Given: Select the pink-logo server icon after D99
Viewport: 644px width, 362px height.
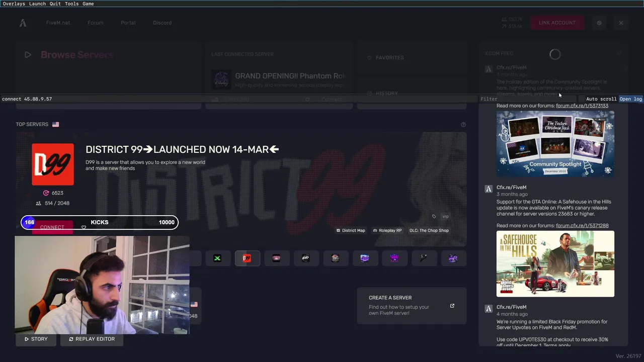Looking at the screenshot, I should click(276, 258).
